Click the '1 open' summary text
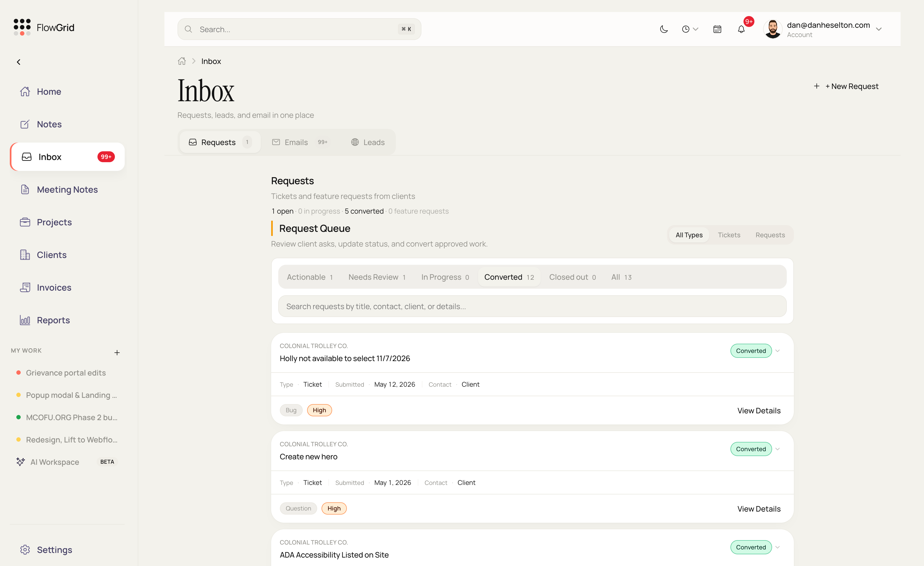924x566 pixels. click(283, 211)
